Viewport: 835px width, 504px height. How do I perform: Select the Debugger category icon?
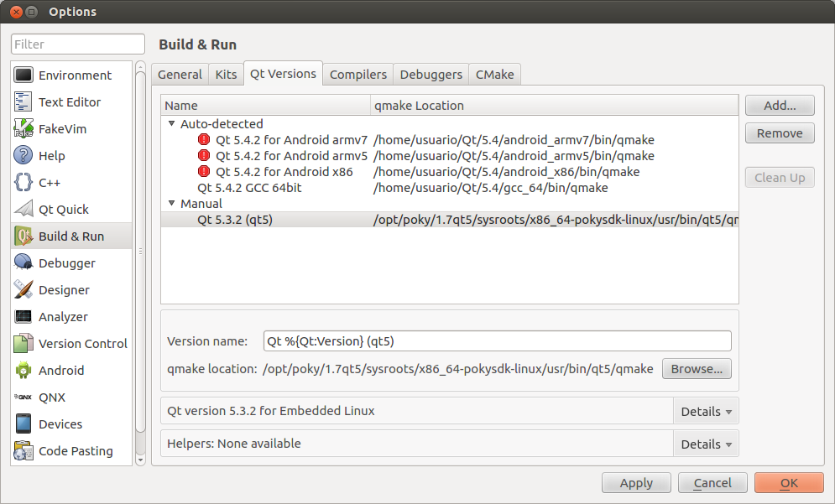point(23,263)
